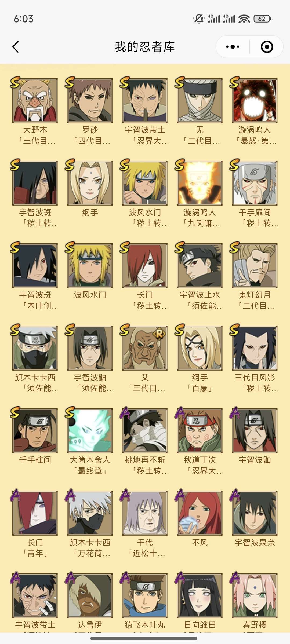Select the 不风 ninja avatar

[200, 513]
